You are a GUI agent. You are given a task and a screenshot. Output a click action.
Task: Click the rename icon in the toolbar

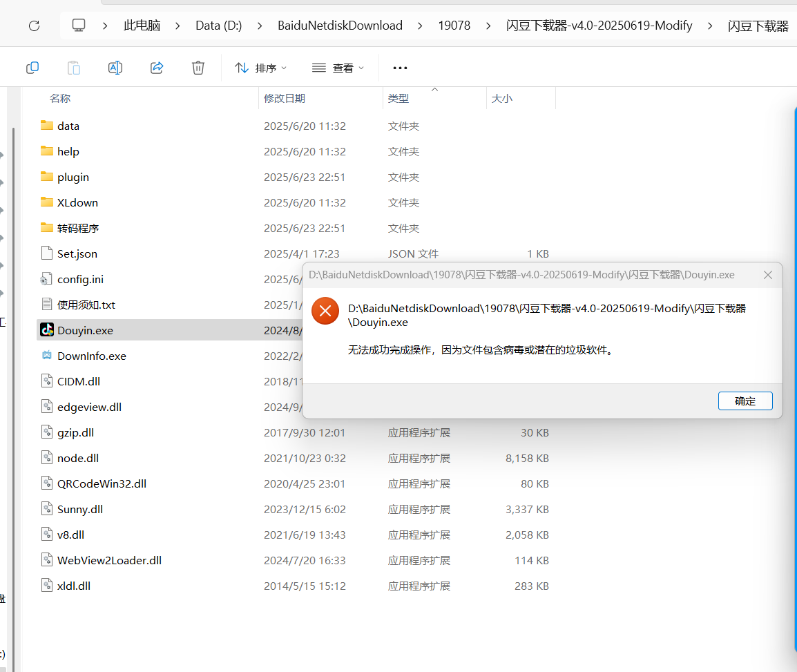[x=115, y=67]
